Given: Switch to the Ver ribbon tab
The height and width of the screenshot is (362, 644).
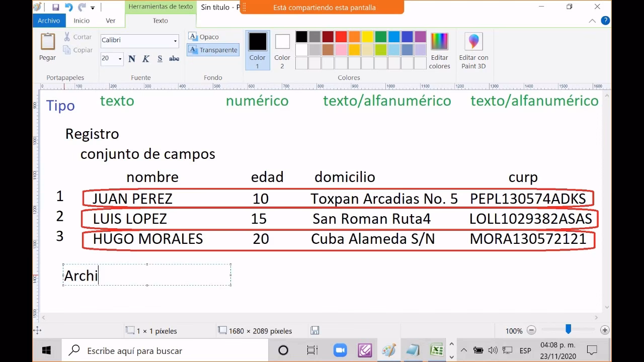Looking at the screenshot, I should pos(111,21).
